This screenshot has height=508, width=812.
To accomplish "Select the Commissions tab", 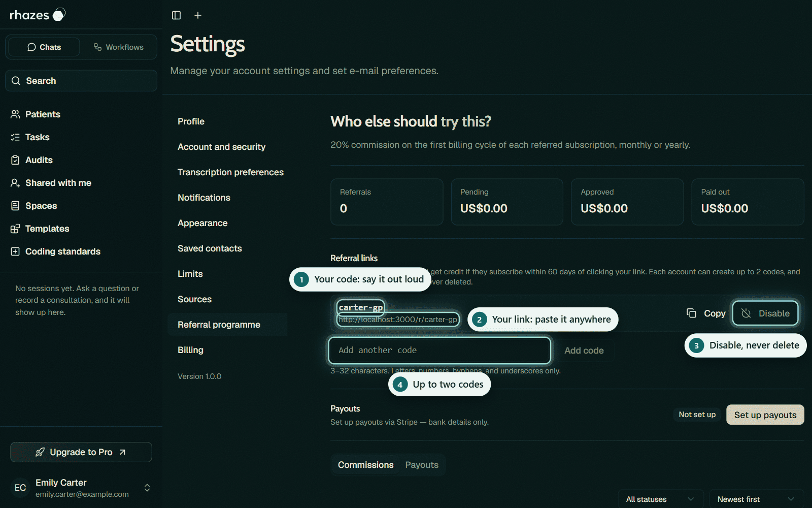I will pyautogui.click(x=366, y=465).
